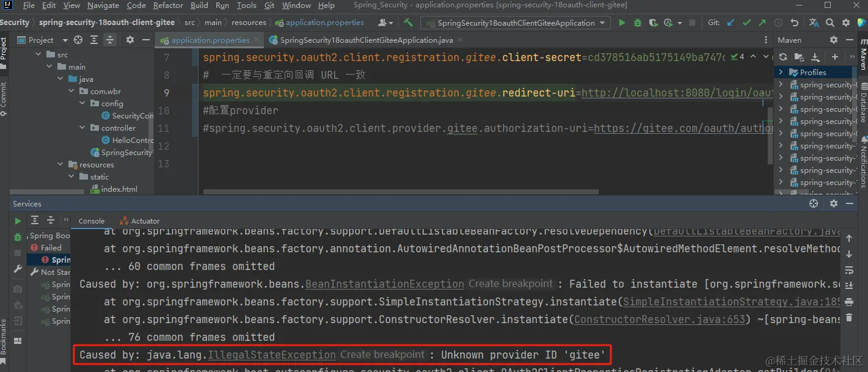The image size is (868, 372).
Task: Expand all services icon
Action: point(35,221)
